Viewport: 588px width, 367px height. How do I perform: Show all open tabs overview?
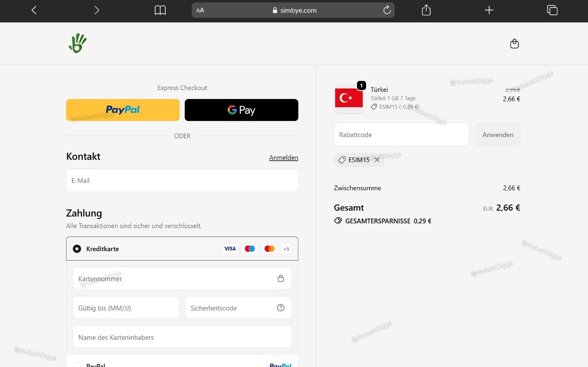click(552, 10)
